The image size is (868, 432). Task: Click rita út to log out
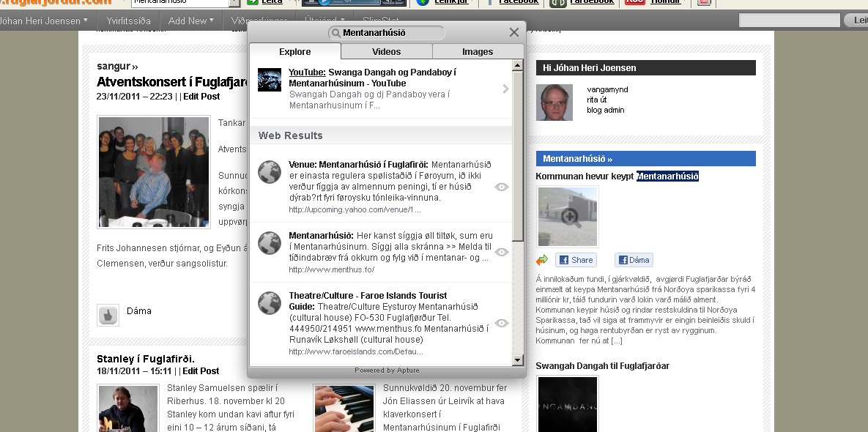(598, 100)
